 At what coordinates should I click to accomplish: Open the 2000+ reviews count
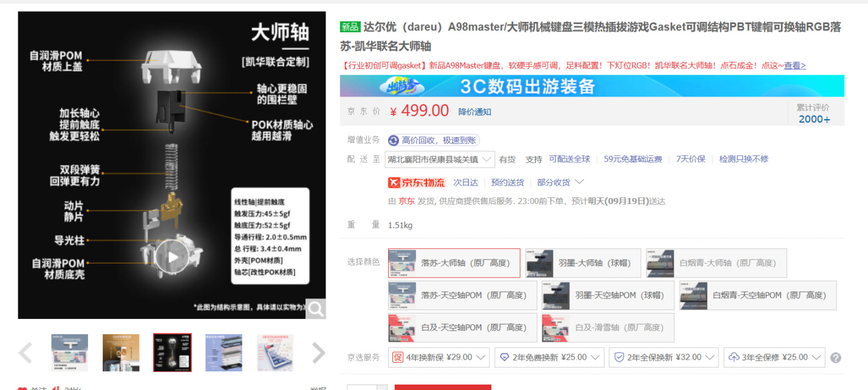pyautogui.click(x=814, y=119)
